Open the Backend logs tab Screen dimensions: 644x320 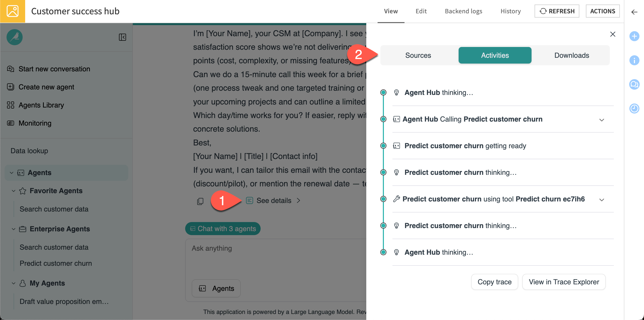(x=463, y=11)
